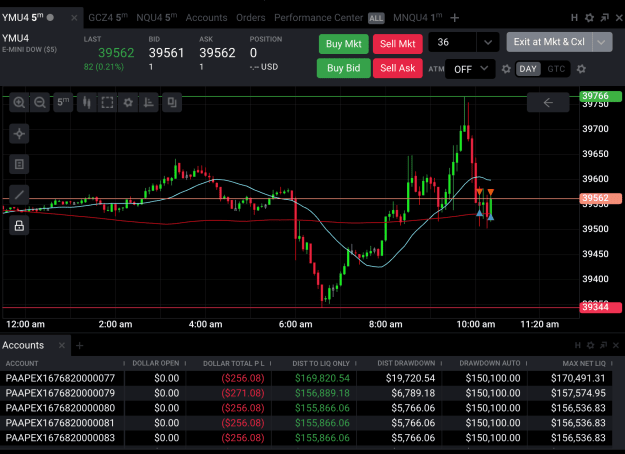
Task: Switch to the GCZ4 5m tab
Action: coord(108,18)
